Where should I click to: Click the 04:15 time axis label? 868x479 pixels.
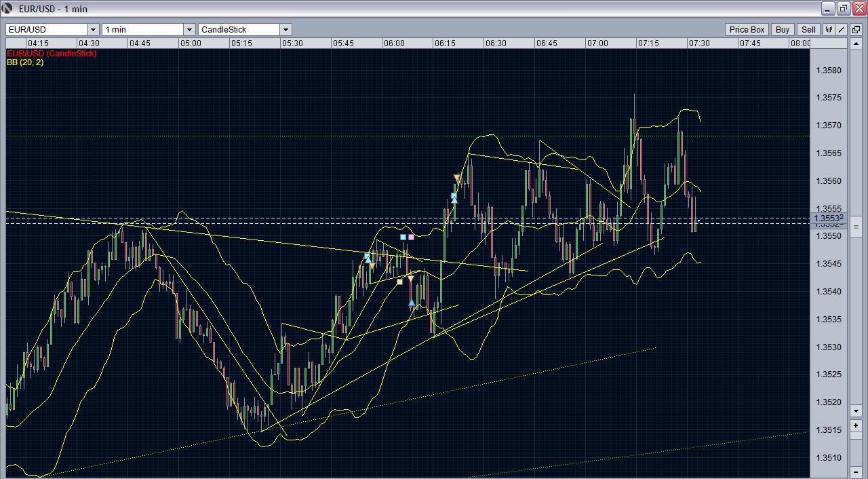38,43
